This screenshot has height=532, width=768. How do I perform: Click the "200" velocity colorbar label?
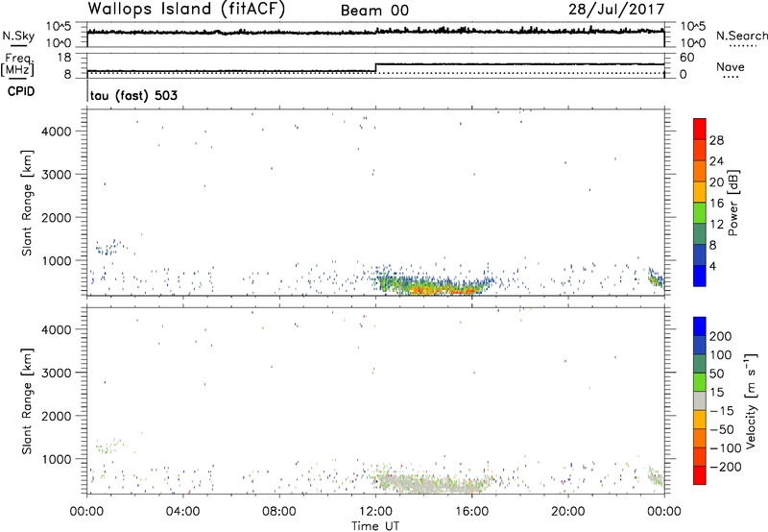point(721,336)
